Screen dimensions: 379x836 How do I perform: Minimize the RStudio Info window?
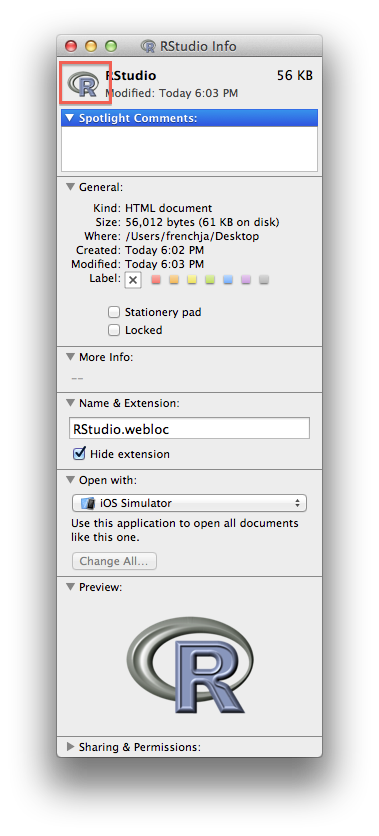(91, 46)
